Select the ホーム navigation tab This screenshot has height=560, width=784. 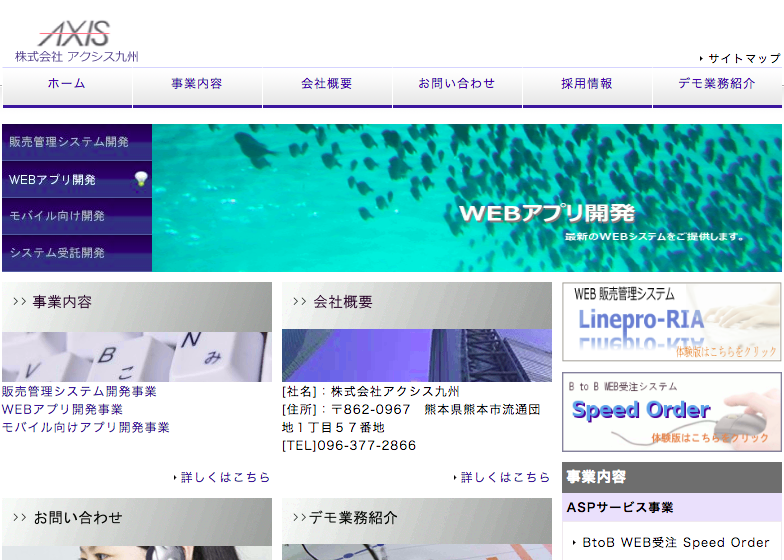tap(66, 84)
